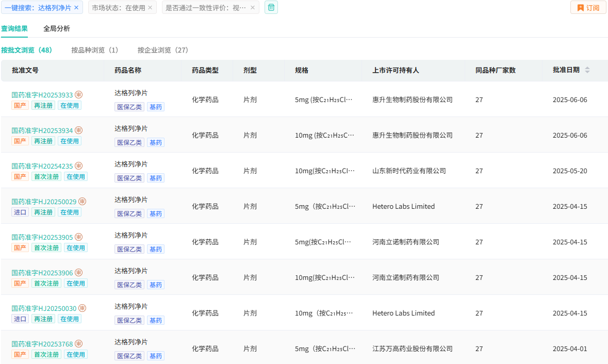The height and width of the screenshot is (364, 608).
Task: Select the 查询结果 tab
Action: click(14, 28)
